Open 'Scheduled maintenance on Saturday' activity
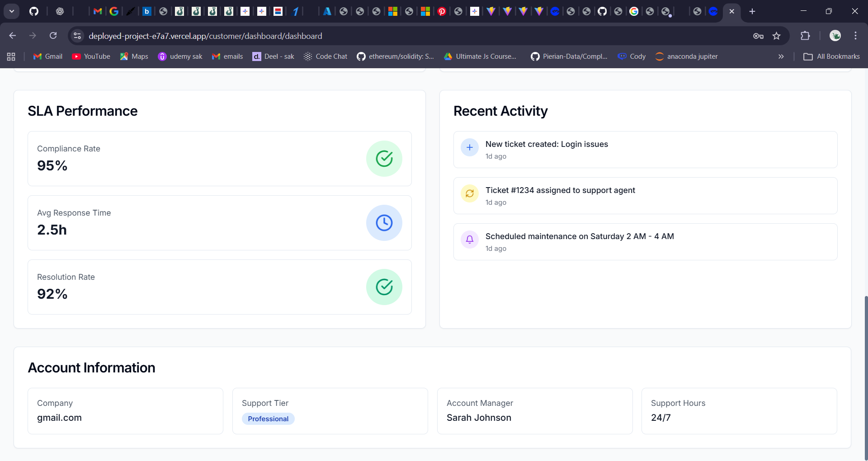 (645, 242)
